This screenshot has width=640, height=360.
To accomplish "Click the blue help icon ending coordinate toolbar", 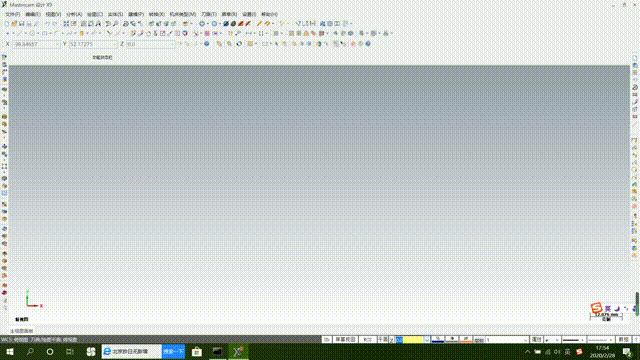I will (368, 44).
